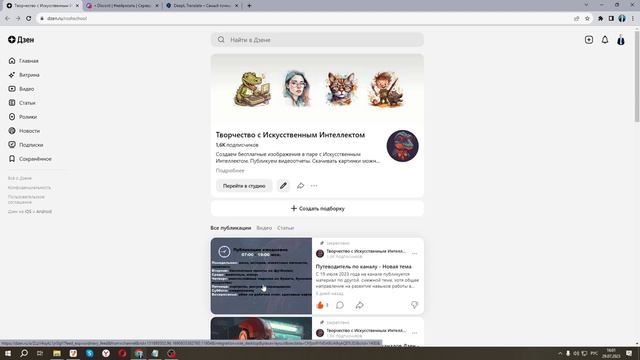This screenshot has width=640, height=360.
Task: Select Все публикации tab
Action: [x=231, y=228]
